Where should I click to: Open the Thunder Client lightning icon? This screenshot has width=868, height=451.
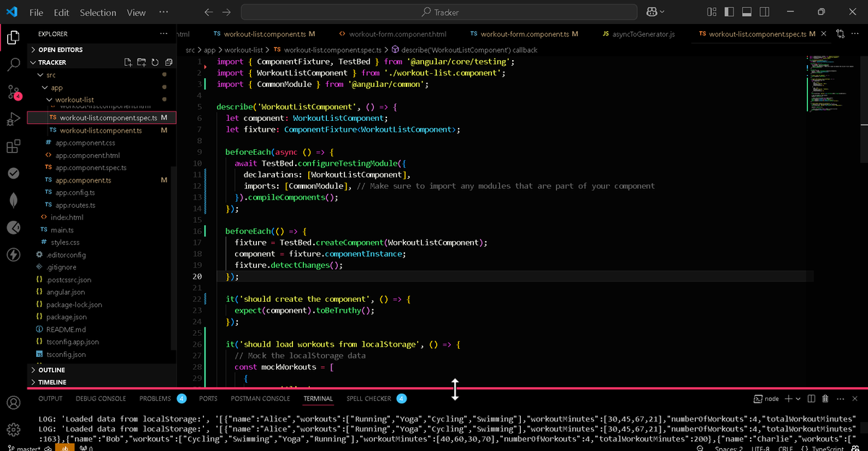(x=13, y=254)
